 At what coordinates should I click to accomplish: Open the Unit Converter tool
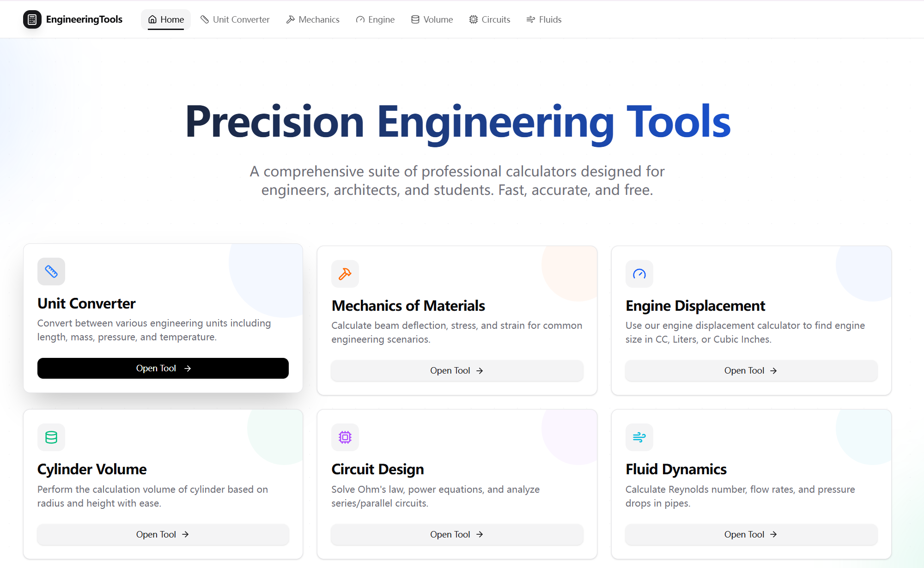pos(163,368)
